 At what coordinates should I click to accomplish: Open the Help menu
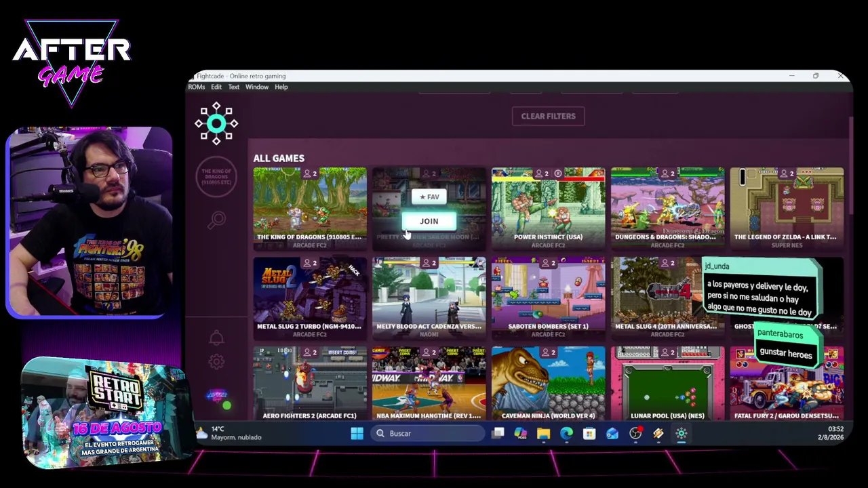(x=281, y=87)
